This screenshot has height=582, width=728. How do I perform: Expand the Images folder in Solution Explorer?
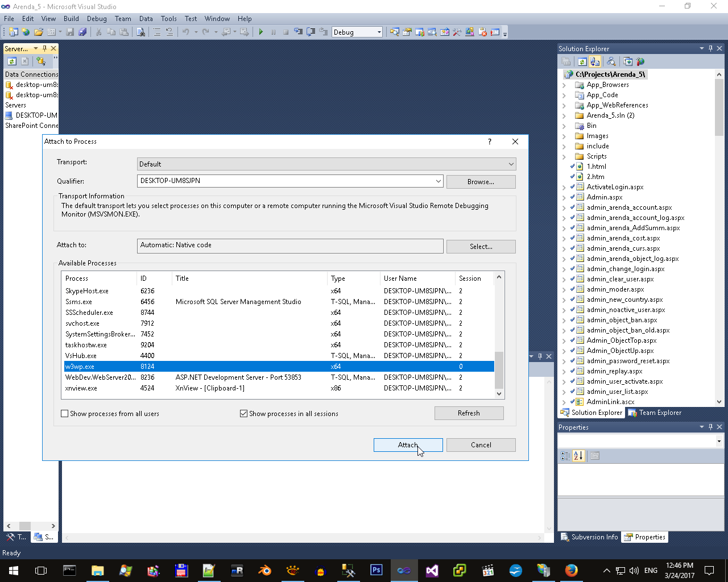564,136
